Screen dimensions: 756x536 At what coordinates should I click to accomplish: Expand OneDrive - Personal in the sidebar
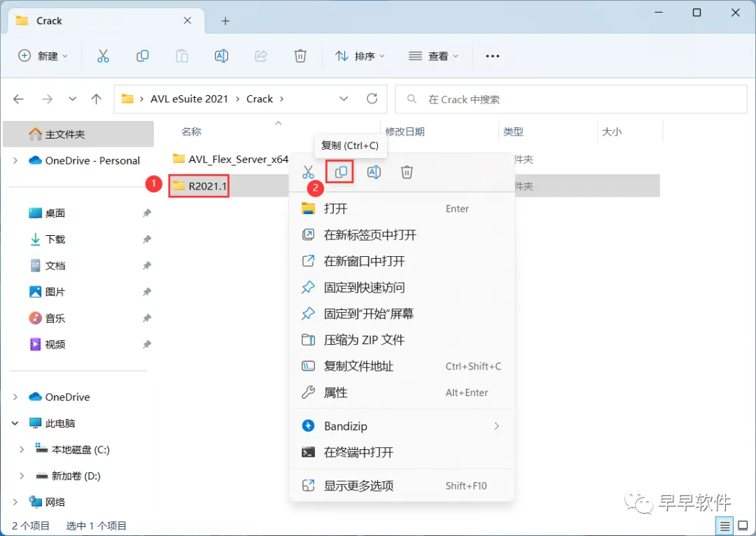[15, 160]
